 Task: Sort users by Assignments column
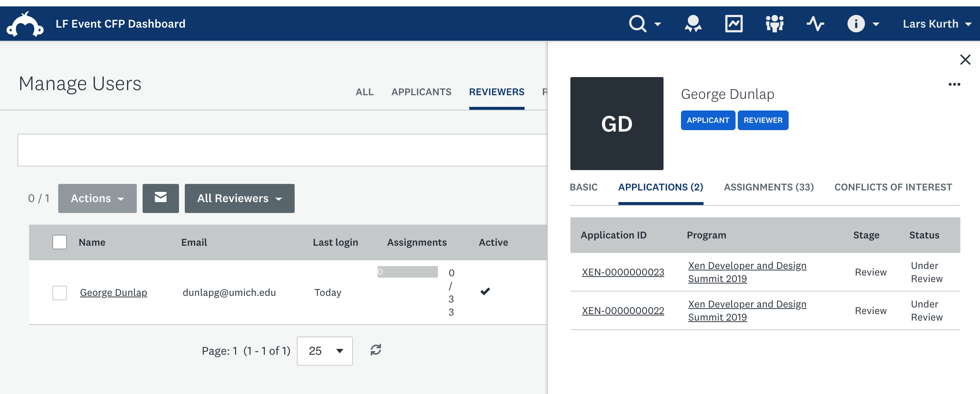pyautogui.click(x=417, y=242)
